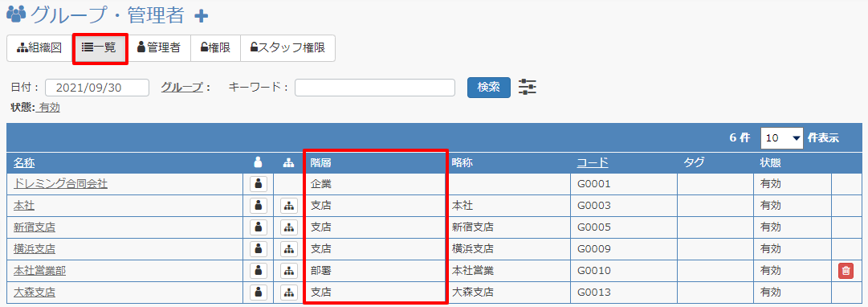Click the org chart icon in the table header
This screenshot has height=307, width=868.
click(x=287, y=162)
